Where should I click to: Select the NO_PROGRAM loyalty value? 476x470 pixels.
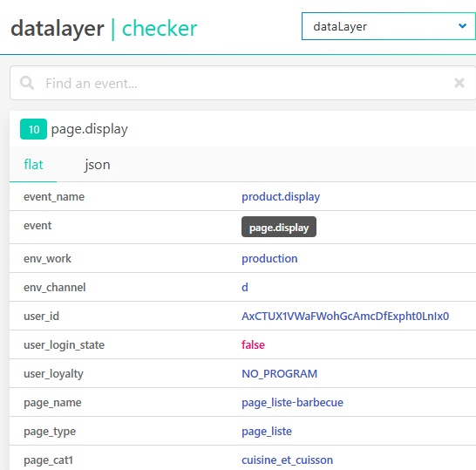pos(279,374)
